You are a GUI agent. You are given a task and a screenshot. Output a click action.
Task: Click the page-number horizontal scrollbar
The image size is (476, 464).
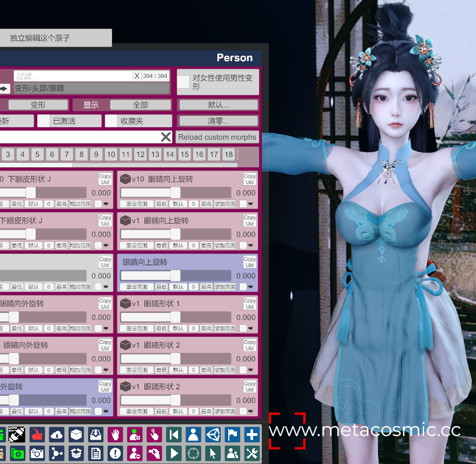[x=118, y=165]
